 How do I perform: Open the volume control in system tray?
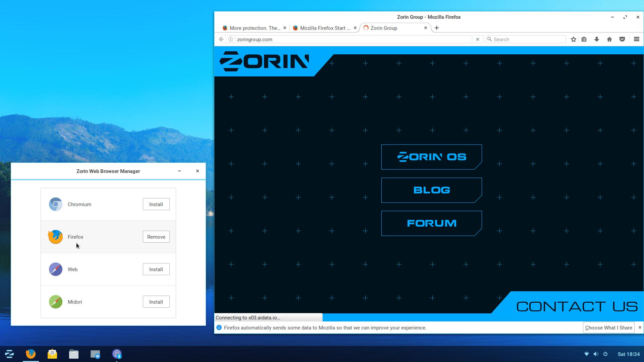pyautogui.click(x=596, y=354)
